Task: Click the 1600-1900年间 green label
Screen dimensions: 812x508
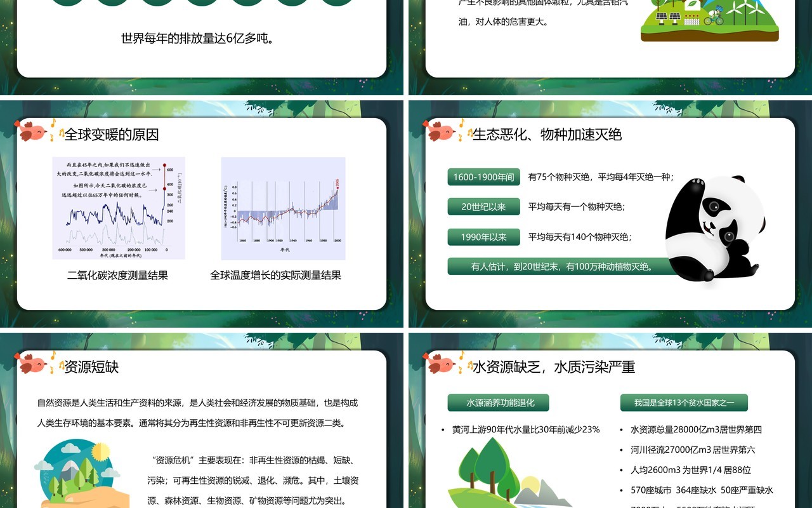Action: (484, 177)
